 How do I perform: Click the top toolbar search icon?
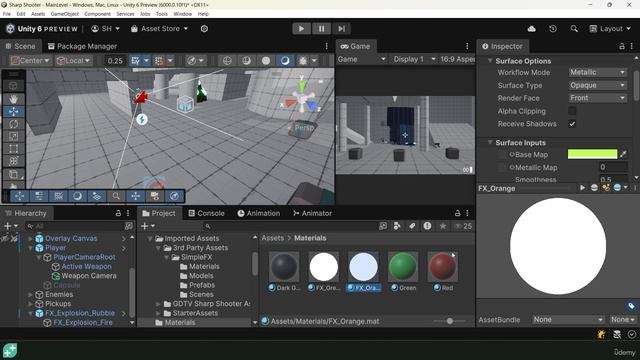coord(574,29)
